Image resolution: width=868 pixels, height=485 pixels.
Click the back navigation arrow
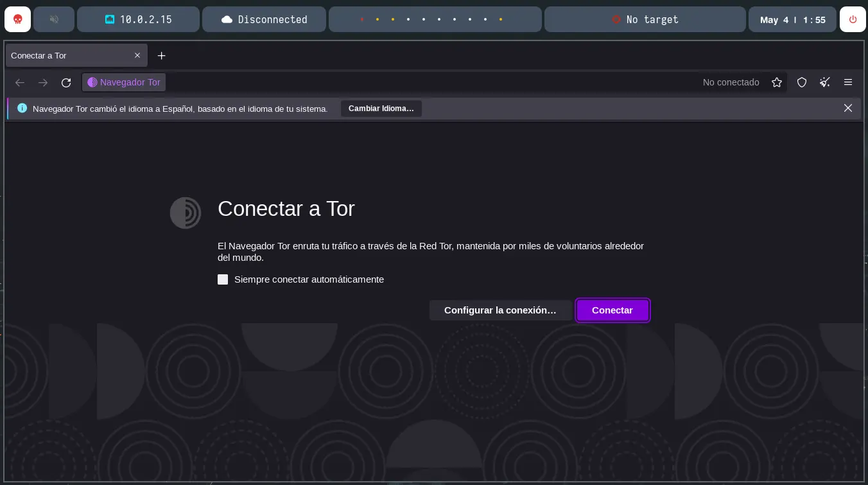20,82
